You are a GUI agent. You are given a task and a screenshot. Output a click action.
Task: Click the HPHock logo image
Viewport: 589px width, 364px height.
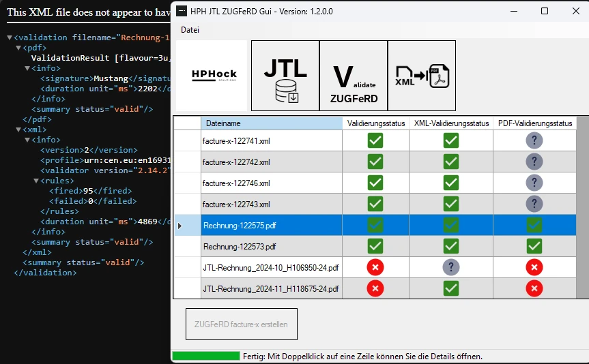click(212, 76)
